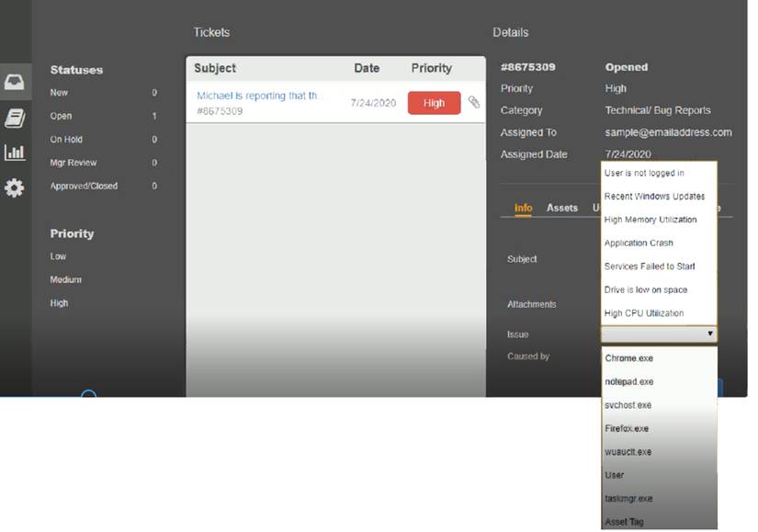Filter tickets by On Hold status
This screenshot has width=758, height=532.
click(x=66, y=140)
